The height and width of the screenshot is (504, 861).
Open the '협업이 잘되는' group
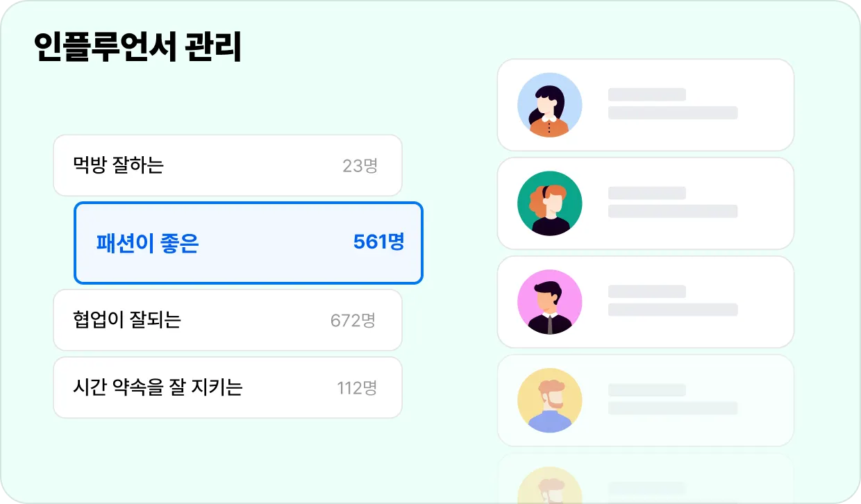(228, 320)
